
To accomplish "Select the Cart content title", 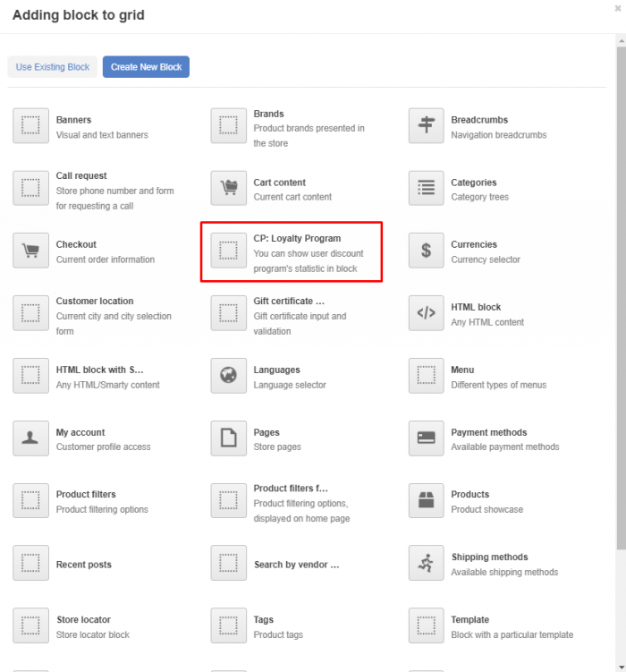I will 279,183.
